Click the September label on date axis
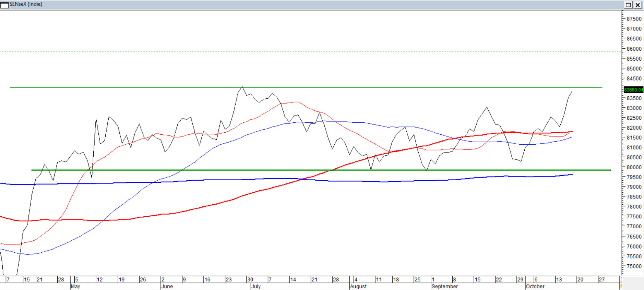Image resolution: width=644 pixels, height=290 pixels. pyautogui.click(x=444, y=287)
